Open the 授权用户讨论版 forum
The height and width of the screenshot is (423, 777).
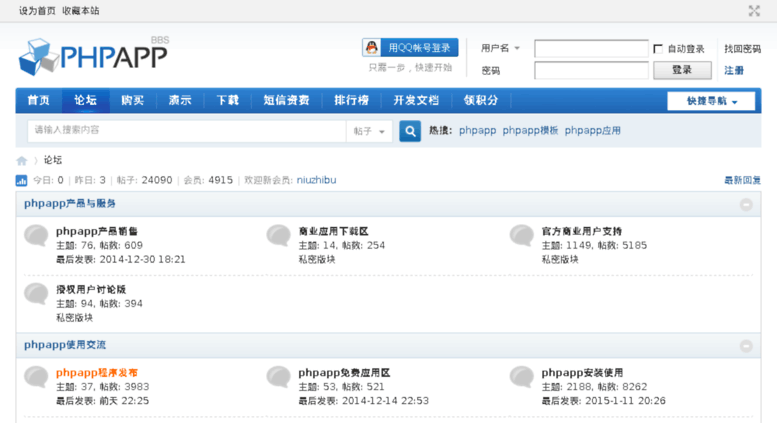coord(91,289)
